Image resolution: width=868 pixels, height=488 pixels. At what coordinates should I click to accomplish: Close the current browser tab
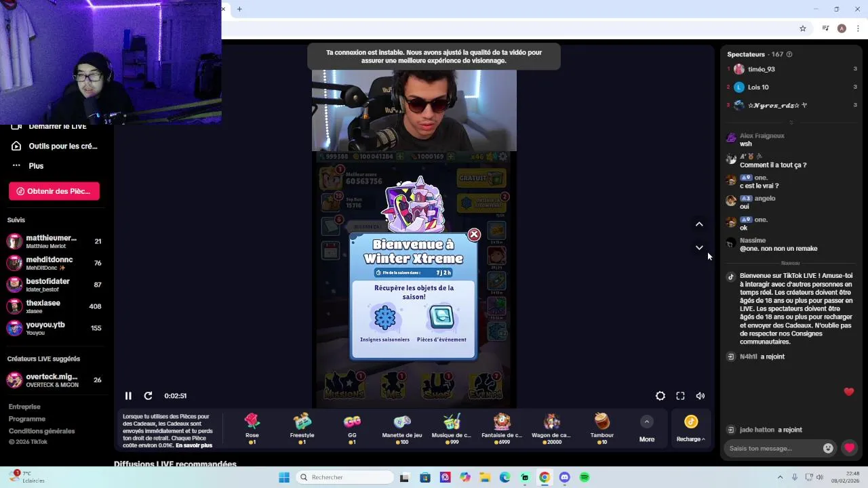coord(223,9)
